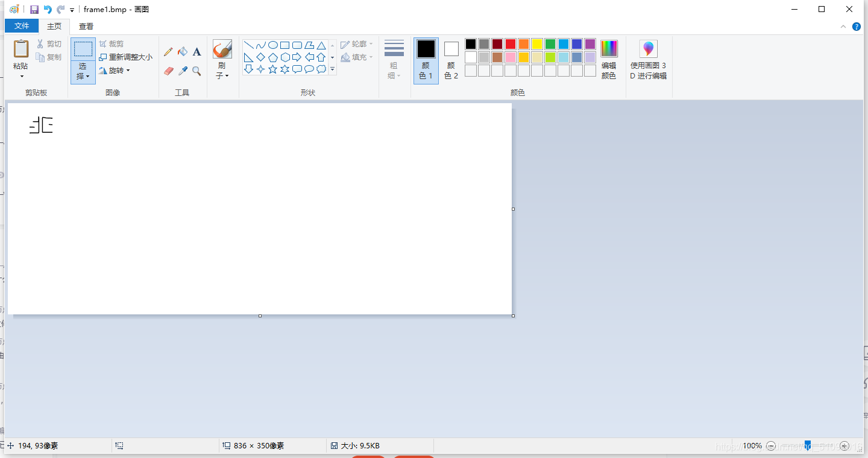The image size is (868, 458).
Task: Activate Color 2 background selector
Action: pyautogui.click(x=451, y=60)
